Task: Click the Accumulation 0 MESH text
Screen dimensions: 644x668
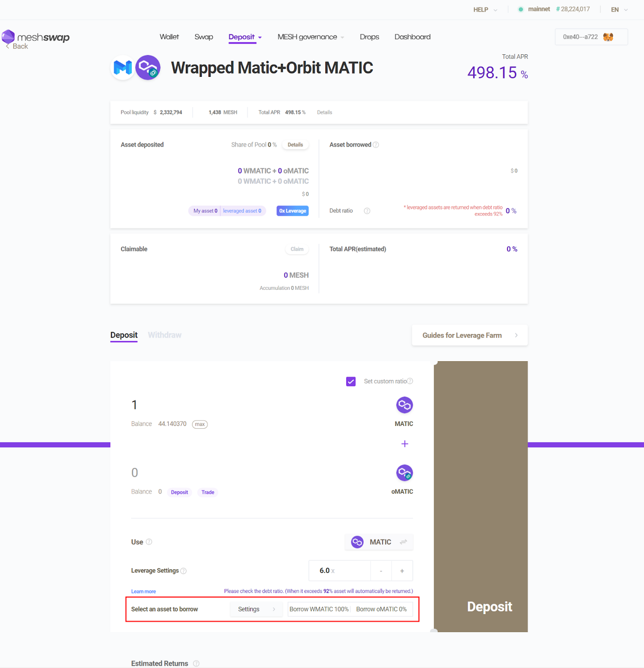Action: pyautogui.click(x=284, y=288)
